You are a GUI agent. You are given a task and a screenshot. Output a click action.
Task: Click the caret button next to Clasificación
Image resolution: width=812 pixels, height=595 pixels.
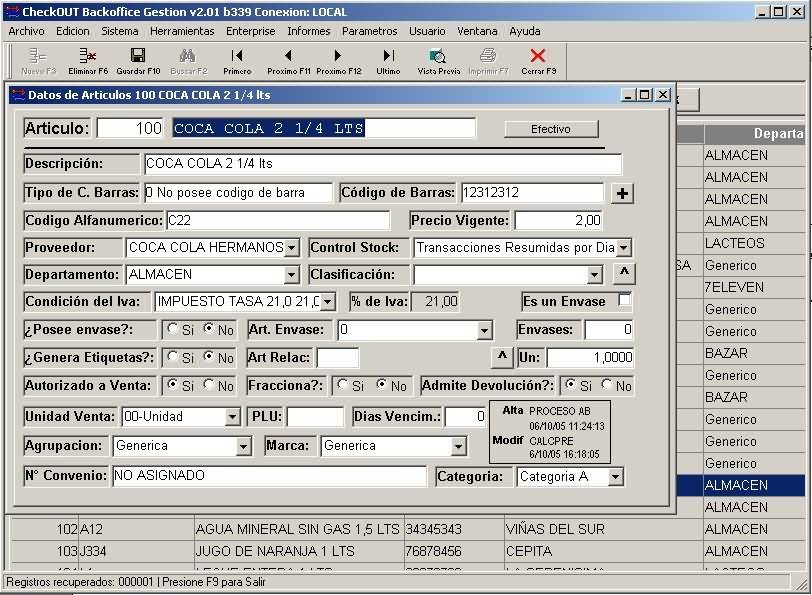(x=624, y=273)
